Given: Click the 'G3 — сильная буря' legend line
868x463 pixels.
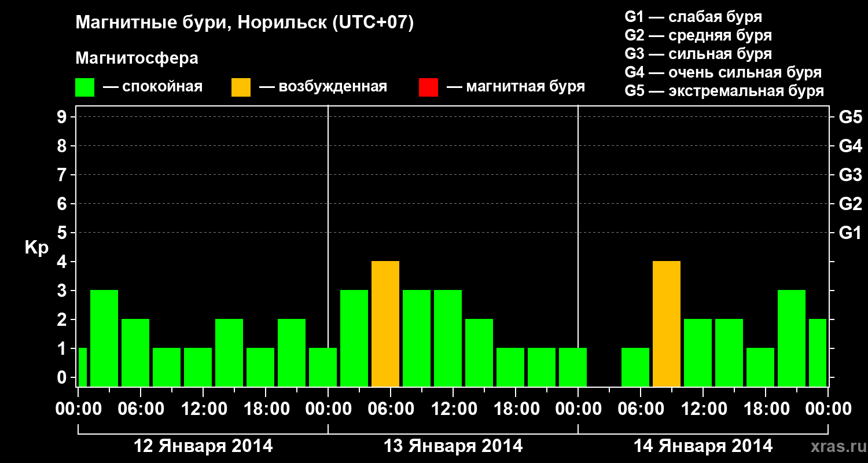Looking at the screenshot, I should 698,54.
